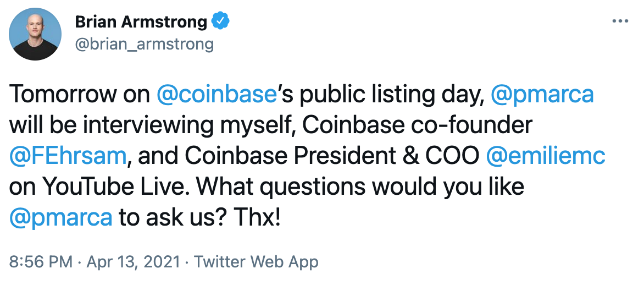Click the @brian_armstrong handle
The width and height of the screenshot is (644, 285).
[x=143, y=43]
